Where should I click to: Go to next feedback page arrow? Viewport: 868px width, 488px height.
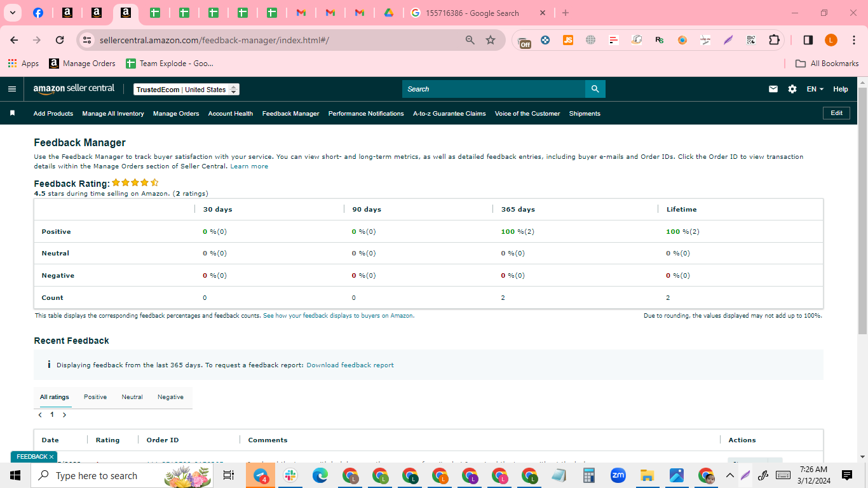64,415
